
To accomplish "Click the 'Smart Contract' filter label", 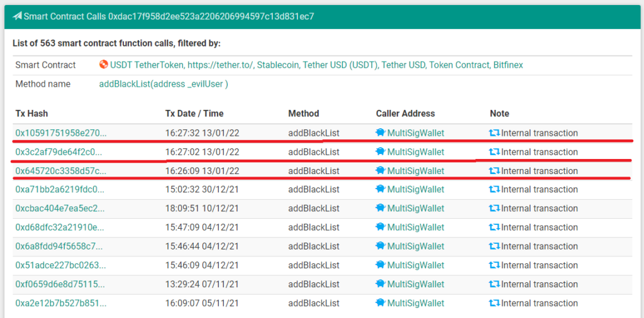I will 45,65.
